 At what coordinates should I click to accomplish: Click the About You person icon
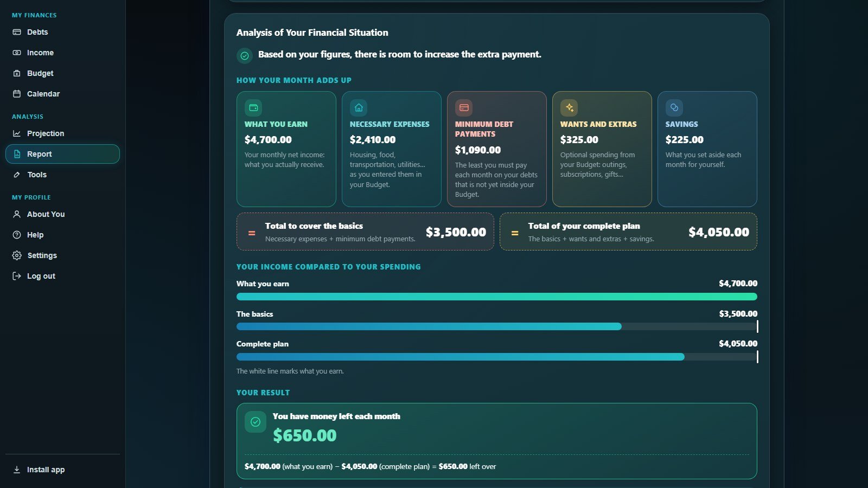click(17, 214)
